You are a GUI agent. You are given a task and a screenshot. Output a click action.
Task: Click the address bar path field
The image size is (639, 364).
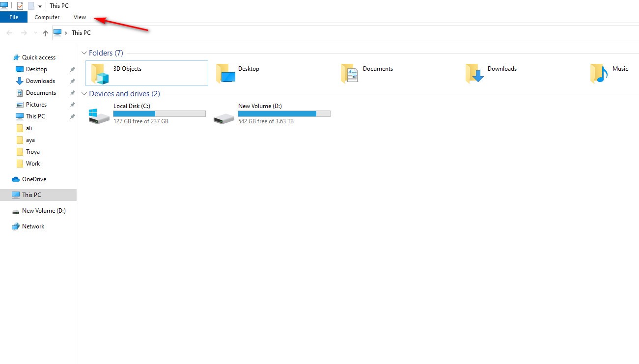tap(344, 33)
